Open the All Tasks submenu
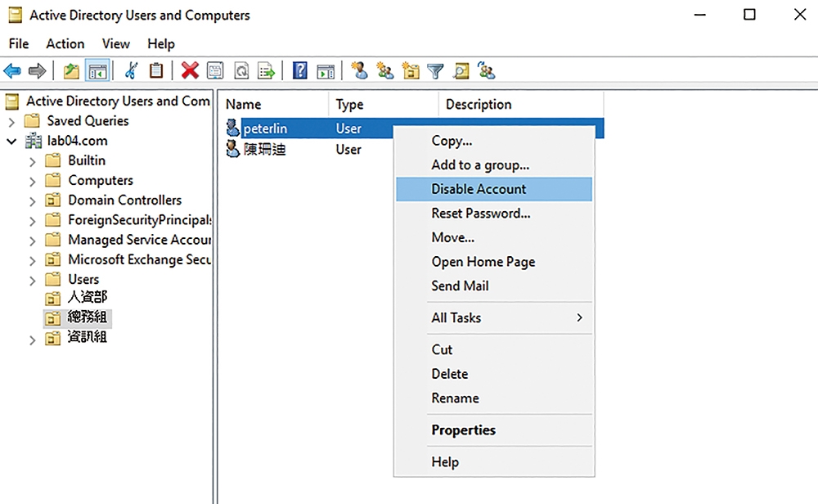The width and height of the screenshot is (818, 504). [x=494, y=317]
